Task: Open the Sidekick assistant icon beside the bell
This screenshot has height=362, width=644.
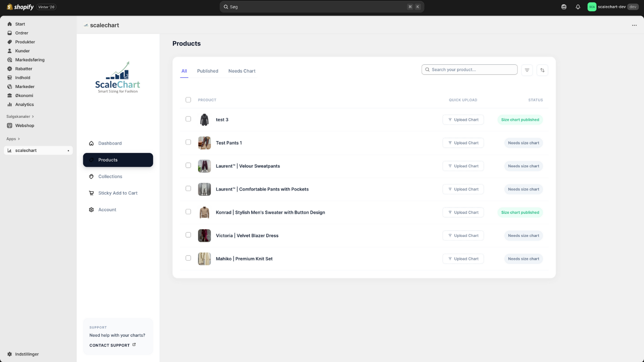Action: coord(564,7)
